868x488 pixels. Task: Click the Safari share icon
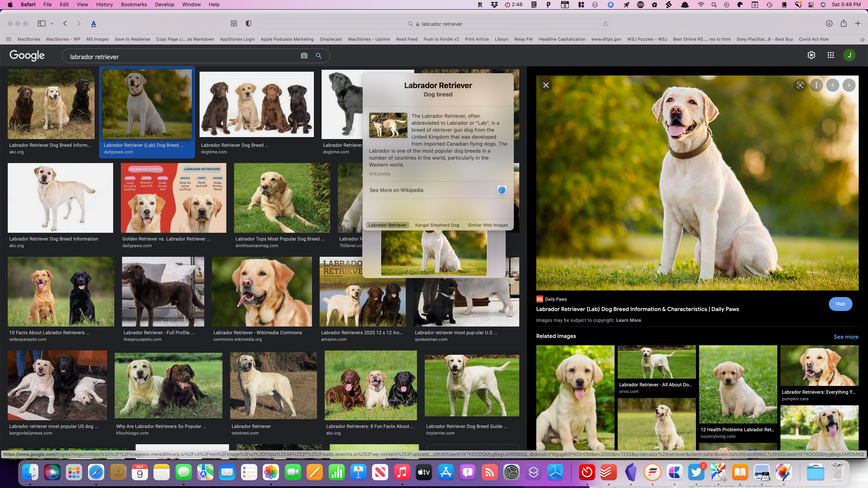click(x=844, y=23)
